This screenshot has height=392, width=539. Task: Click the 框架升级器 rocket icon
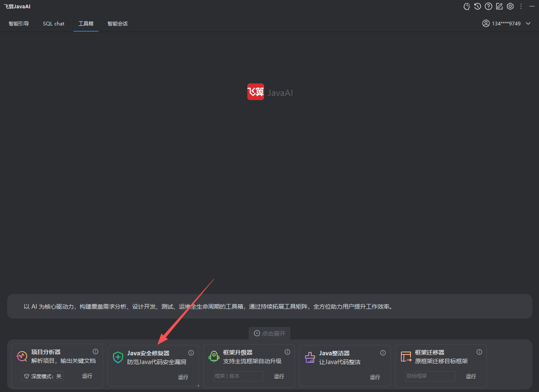(x=214, y=356)
